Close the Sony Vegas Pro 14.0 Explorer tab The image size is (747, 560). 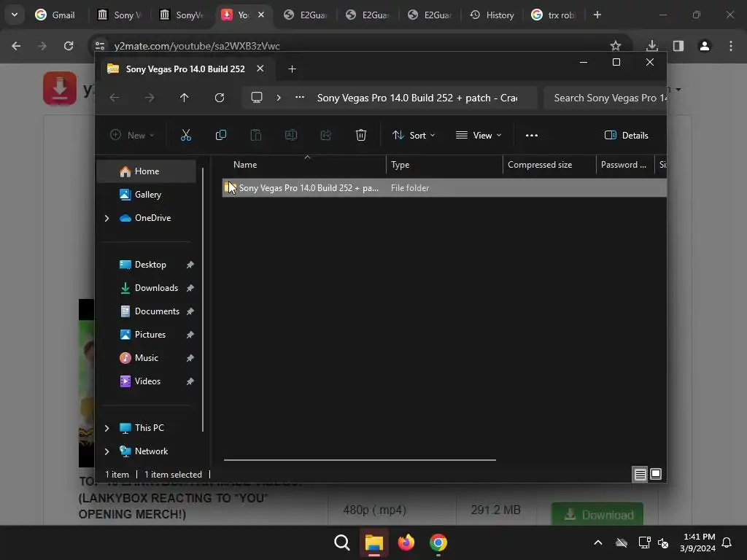tap(260, 69)
